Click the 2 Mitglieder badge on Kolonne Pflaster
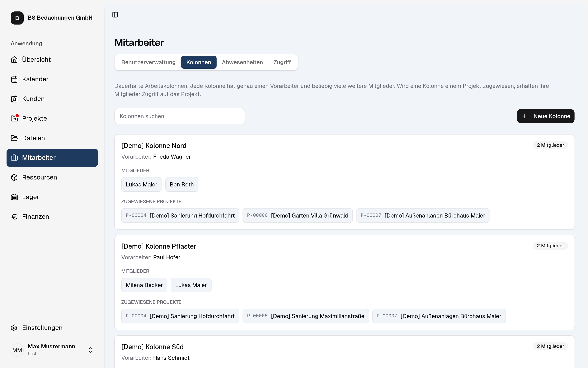Image resolution: width=588 pixels, height=368 pixels. click(550, 246)
